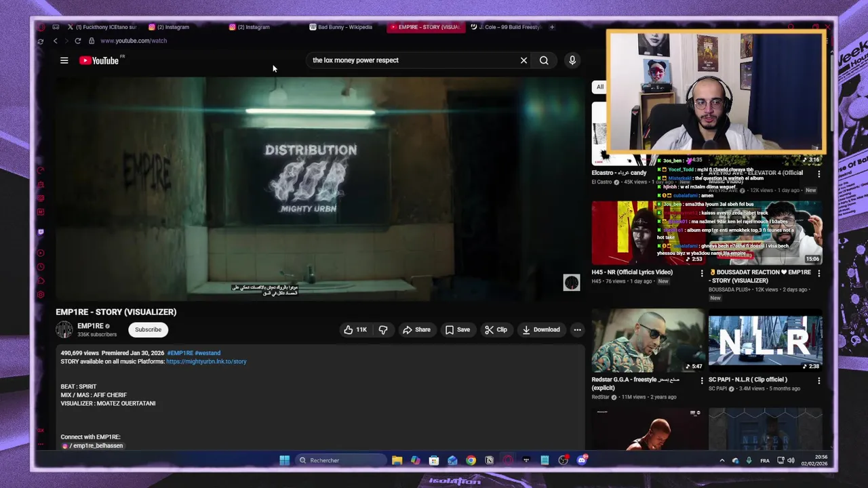The width and height of the screenshot is (868, 488).
Task: Open sidebar player icon
Action: (x=41, y=253)
